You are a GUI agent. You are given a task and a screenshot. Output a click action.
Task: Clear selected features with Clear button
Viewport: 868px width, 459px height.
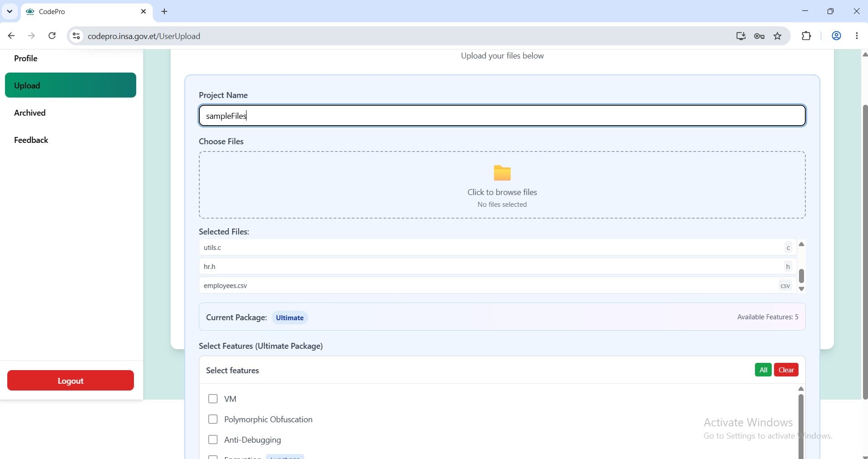786,370
